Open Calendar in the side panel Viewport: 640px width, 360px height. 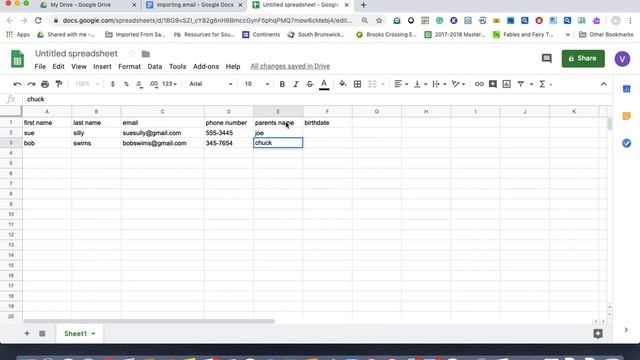[627, 89]
